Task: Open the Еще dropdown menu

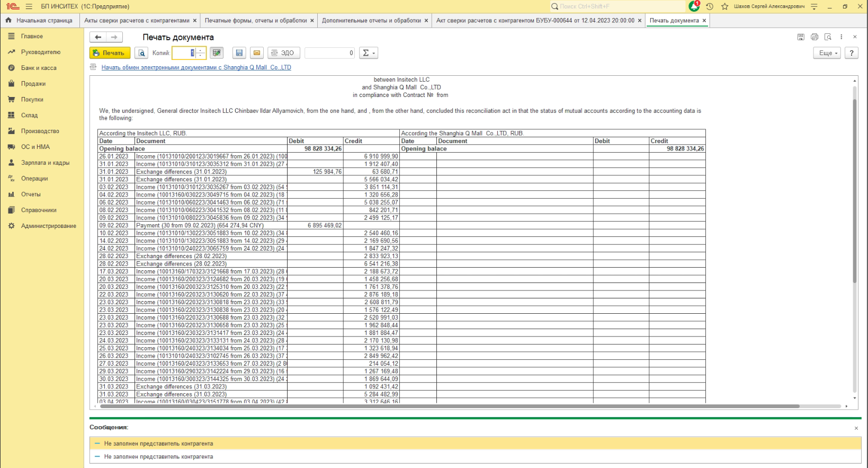Action: (x=827, y=53)
